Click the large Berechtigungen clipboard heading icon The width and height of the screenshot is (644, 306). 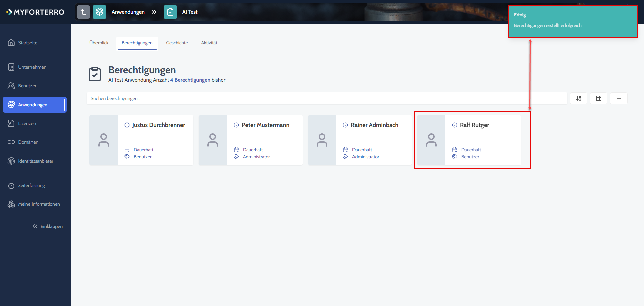coord(95,74)
